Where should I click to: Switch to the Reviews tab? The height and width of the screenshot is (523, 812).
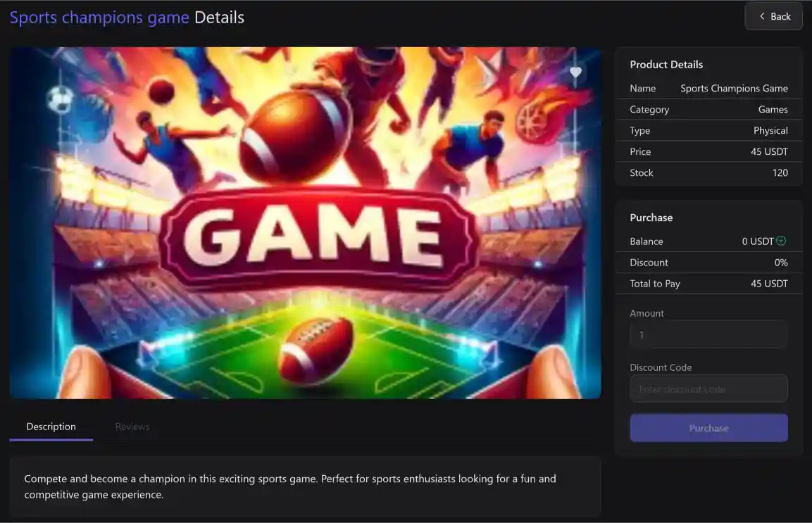click(132, 427)
